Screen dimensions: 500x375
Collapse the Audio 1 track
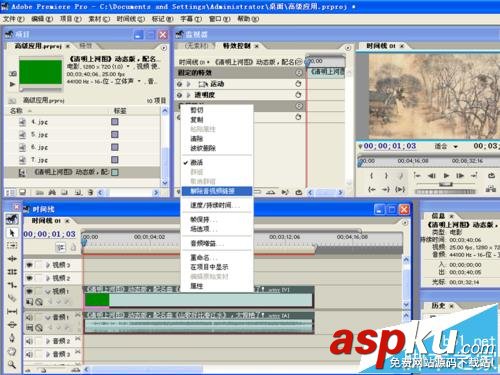point(48,317)
